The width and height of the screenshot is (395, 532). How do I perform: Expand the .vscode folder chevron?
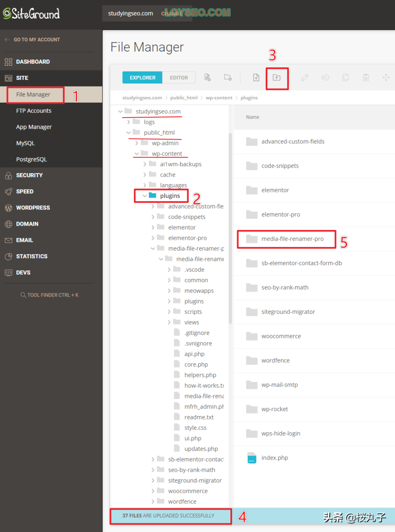pos(169,270)
